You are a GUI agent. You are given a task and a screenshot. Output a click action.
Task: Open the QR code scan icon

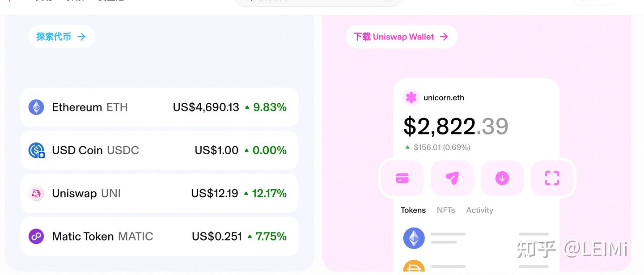click(x=553, y=178)
